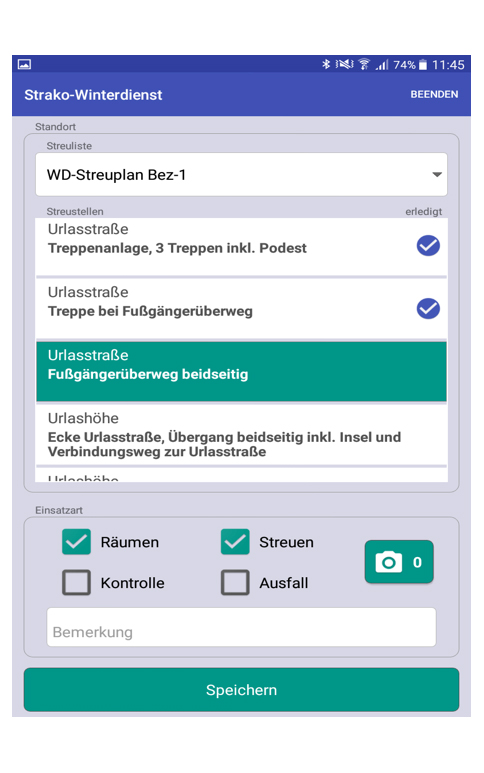Tap BEENDEN in the header
Screen dimensions: 484x773
434,94
